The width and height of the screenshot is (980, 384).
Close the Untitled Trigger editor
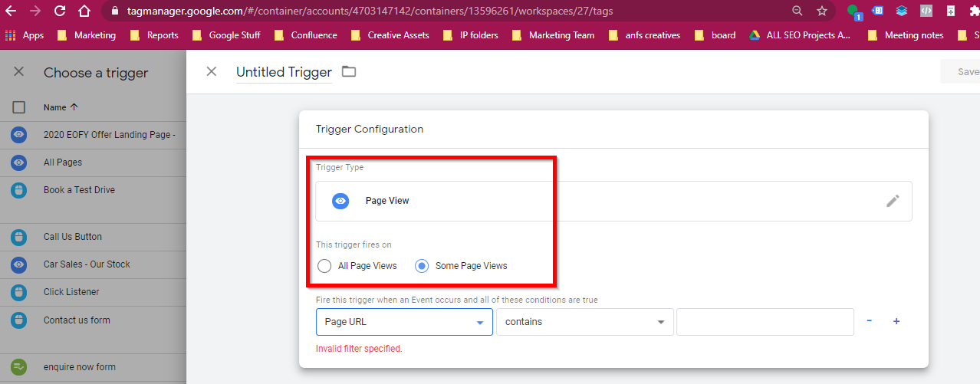pyautogui.click(x=212, y=71)
